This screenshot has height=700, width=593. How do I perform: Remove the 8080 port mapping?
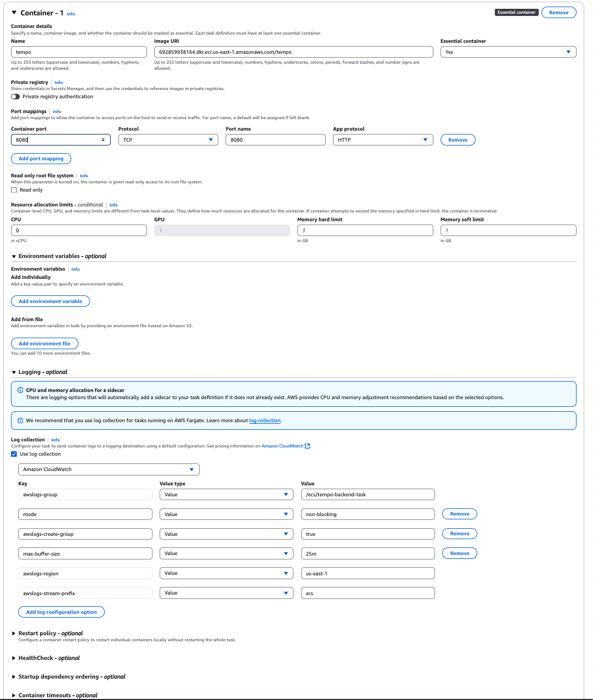point(458,140)
